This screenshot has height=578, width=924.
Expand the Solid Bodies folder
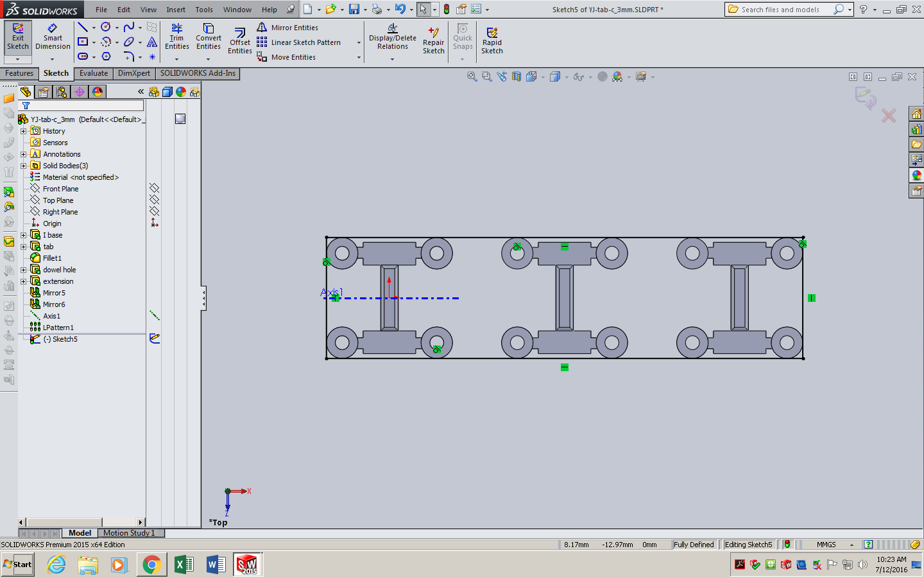point(23,165)
